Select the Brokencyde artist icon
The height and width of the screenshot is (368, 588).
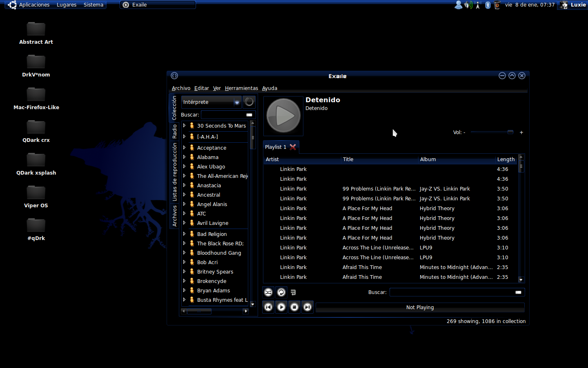click(192, 281)
